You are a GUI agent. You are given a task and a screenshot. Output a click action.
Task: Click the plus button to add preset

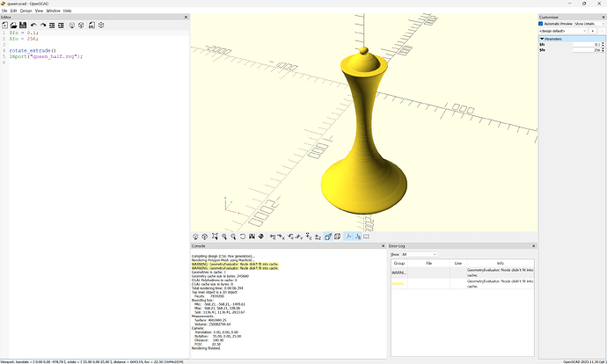[x=592, y=31]
